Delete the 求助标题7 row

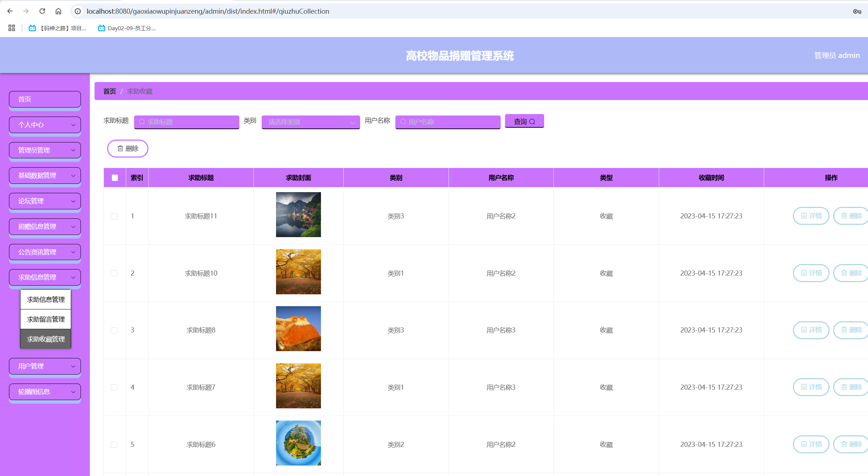(x=851, y=387)
